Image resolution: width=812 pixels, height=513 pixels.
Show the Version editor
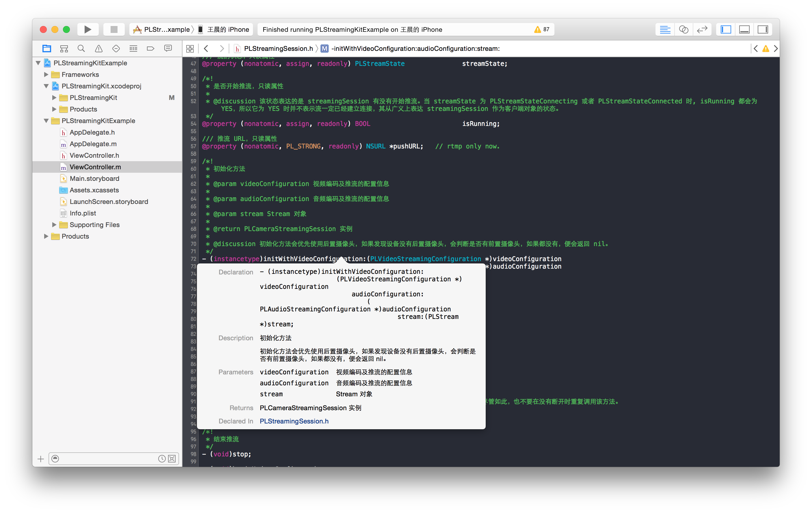pyautogui.click(x=702, y=30)
